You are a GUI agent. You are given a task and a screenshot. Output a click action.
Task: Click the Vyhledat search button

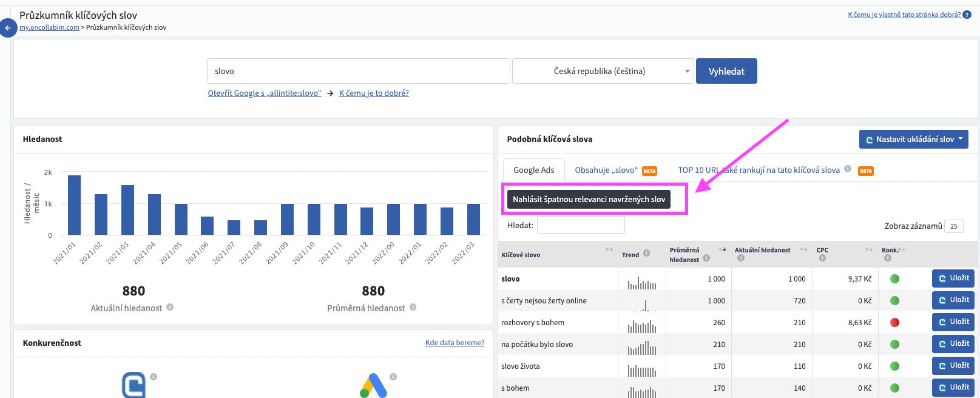click(x=726, y=71)
